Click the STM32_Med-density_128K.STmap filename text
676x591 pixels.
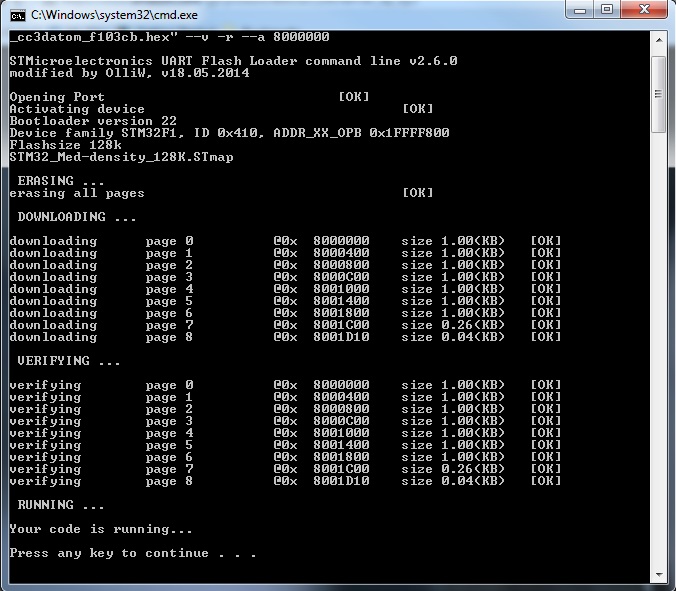click(x=120, y=157)
